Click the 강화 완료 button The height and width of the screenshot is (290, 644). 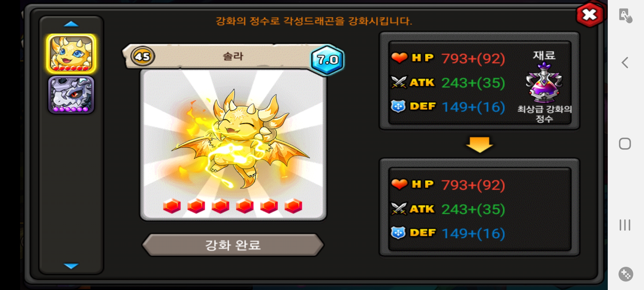233,245
